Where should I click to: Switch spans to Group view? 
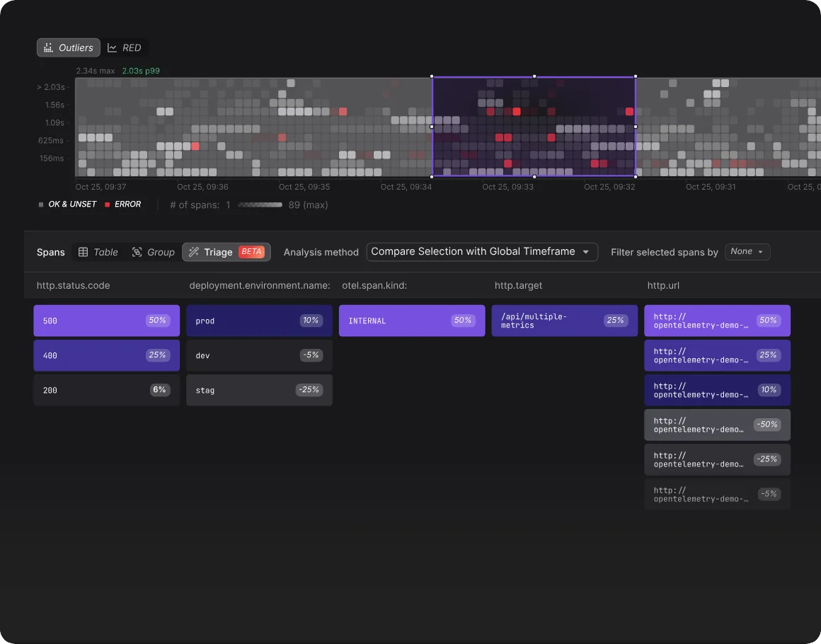(x=153, y=252)
